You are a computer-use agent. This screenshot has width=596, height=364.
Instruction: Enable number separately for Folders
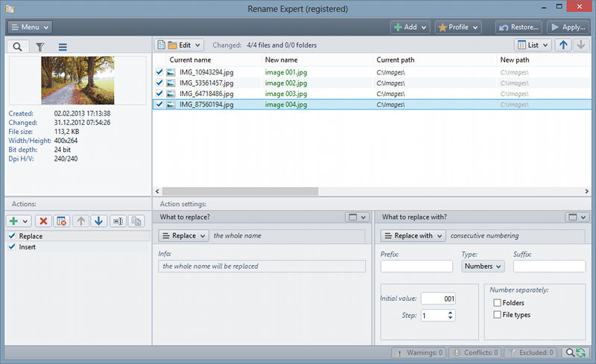pyautogui.click(x=497, y=303)
